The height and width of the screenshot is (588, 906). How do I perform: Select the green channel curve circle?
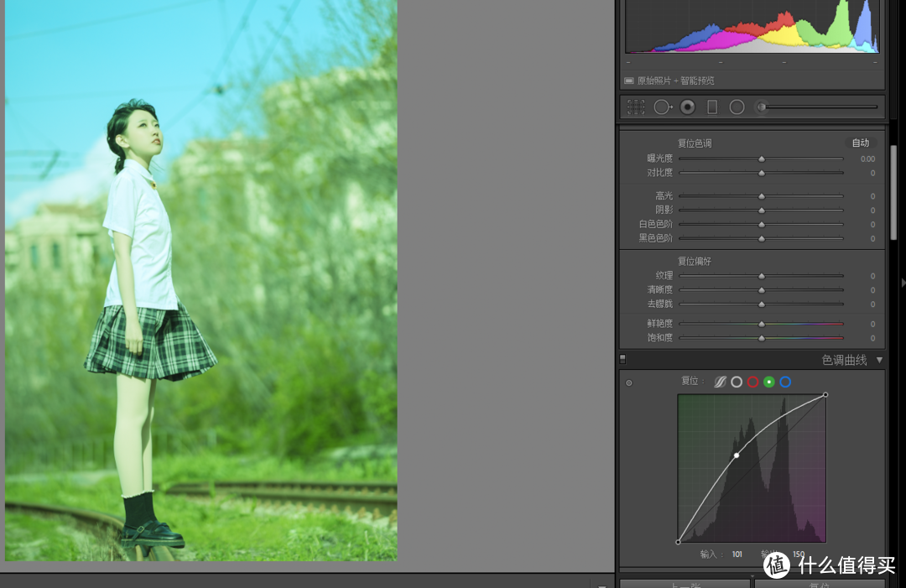coord(768,382)
